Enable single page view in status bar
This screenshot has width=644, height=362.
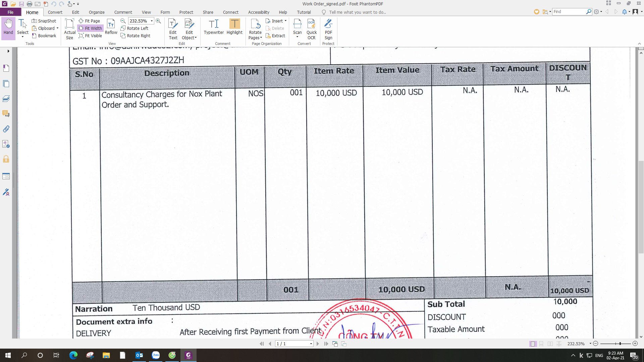tap(532, 344)
